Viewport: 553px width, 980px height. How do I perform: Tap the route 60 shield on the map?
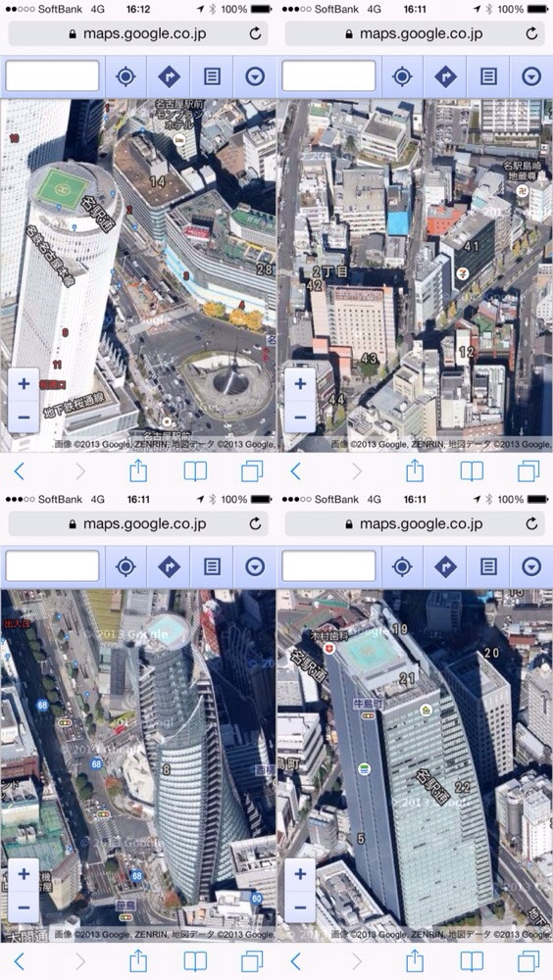coord(257,899)
